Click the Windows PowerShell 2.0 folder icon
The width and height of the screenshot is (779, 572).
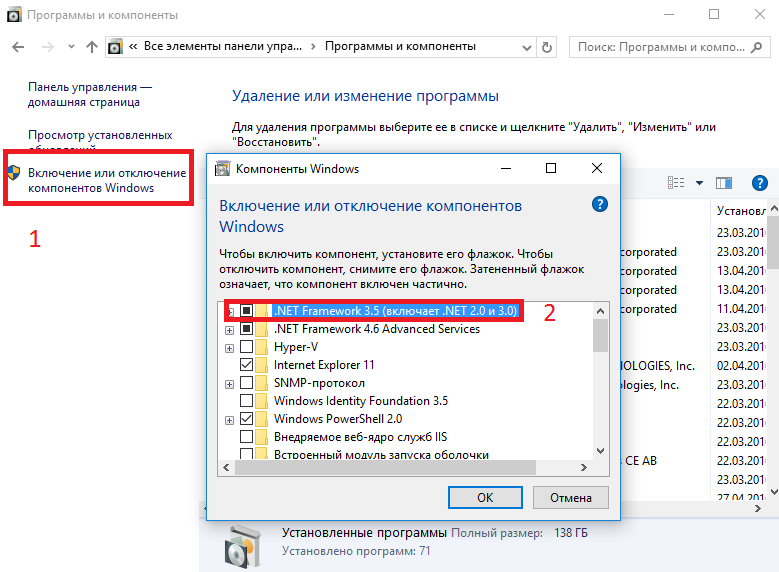[x=262, y=418]
